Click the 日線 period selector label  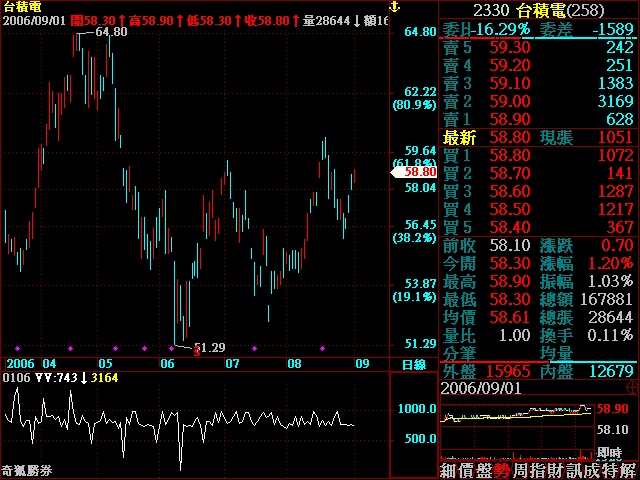414,364
